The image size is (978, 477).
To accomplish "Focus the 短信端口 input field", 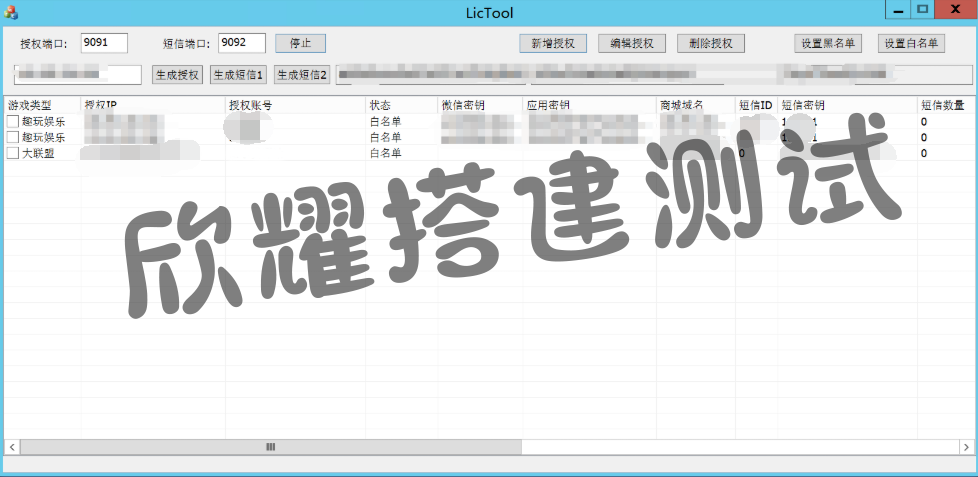I will 241,43.
